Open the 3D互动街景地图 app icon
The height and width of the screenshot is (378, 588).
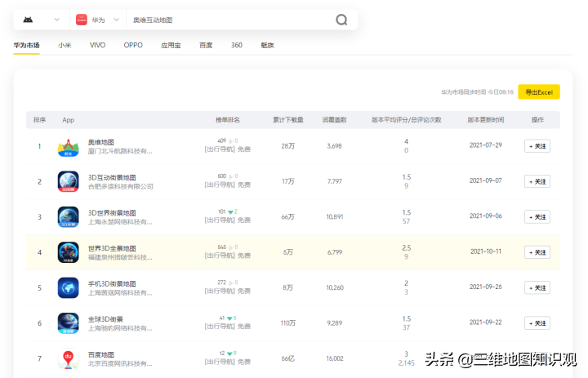tap(69, 181)
